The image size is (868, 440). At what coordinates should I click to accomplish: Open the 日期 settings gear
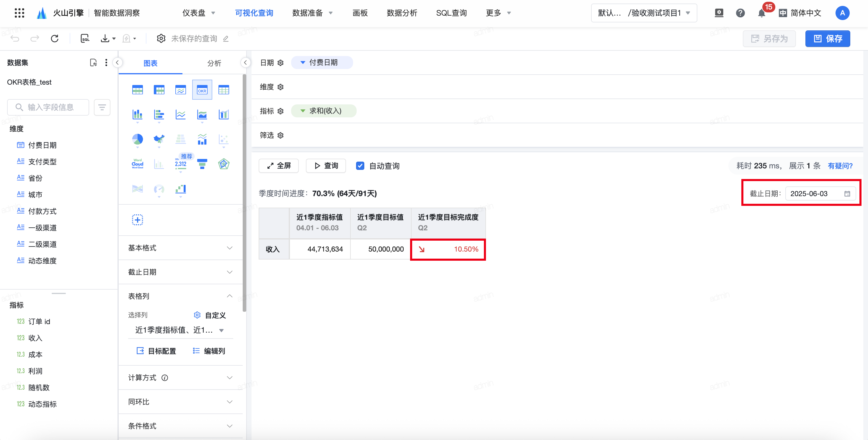point(280,63)
